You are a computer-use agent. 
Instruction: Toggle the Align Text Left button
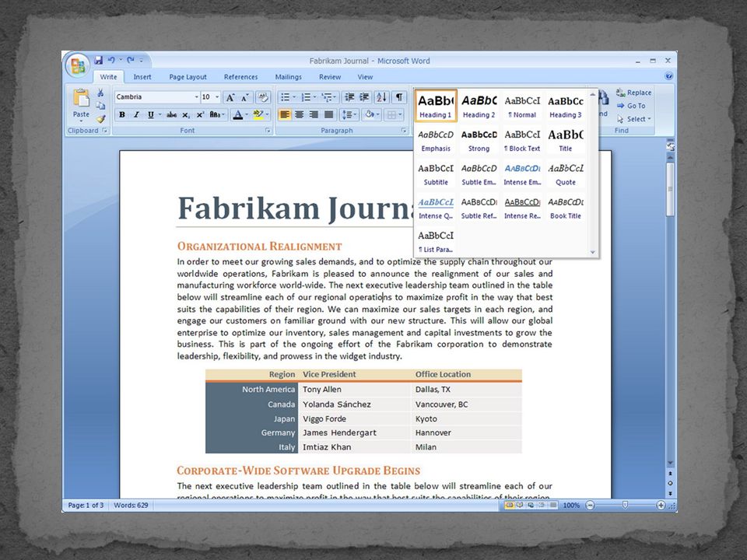285,115
